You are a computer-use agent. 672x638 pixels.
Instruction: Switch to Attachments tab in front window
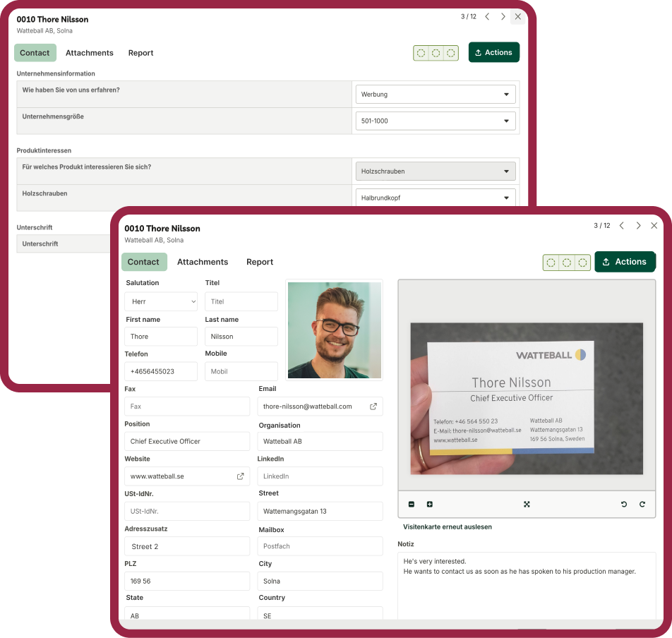point(203,262)
